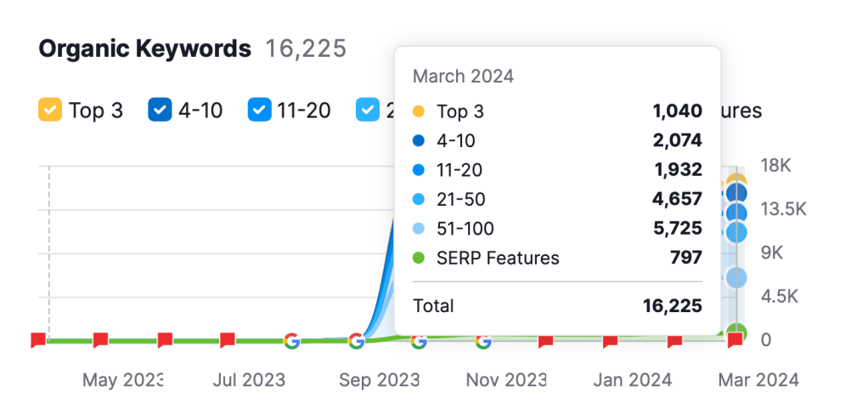Toggle the partially hidden checkbox after 11-20

(369, 111)
